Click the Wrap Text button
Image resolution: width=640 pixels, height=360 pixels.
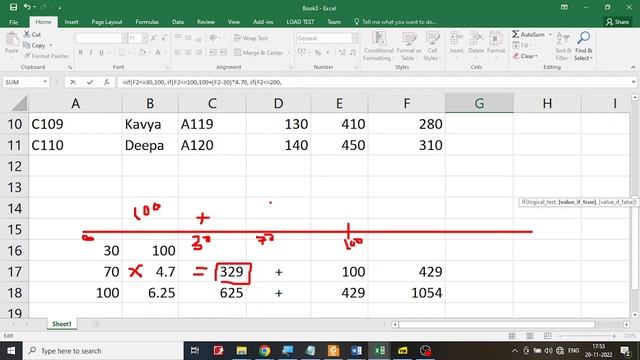[251, 38]
